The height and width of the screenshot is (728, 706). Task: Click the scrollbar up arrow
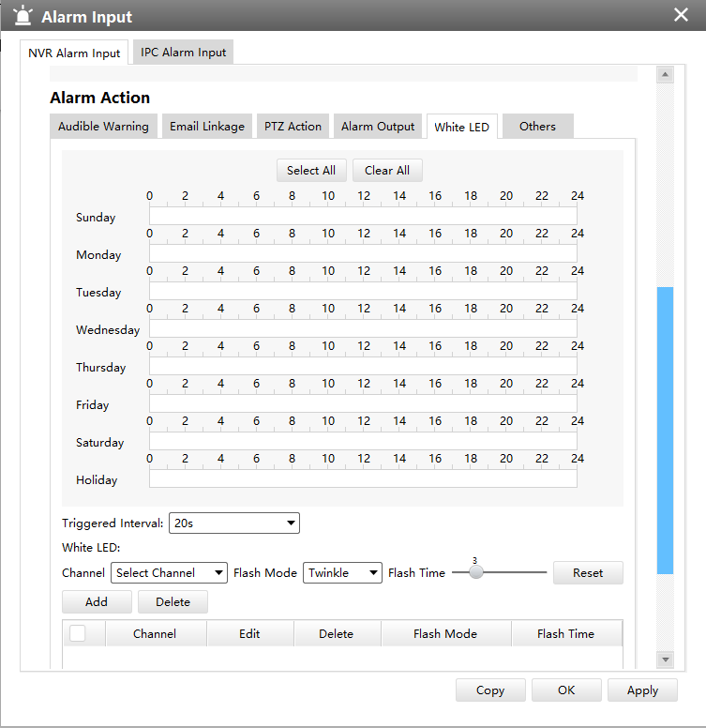[x=665, y=75]
